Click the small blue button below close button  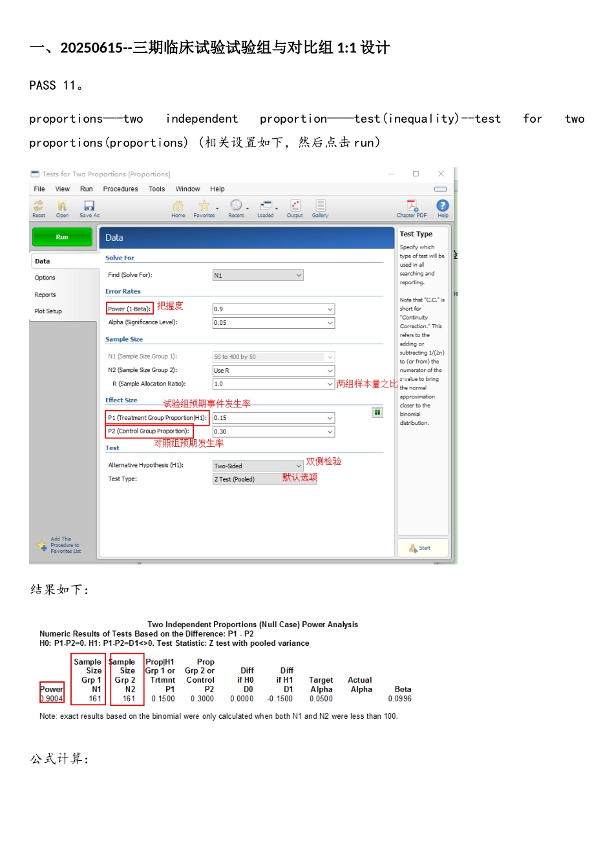(x=441, y=189)
